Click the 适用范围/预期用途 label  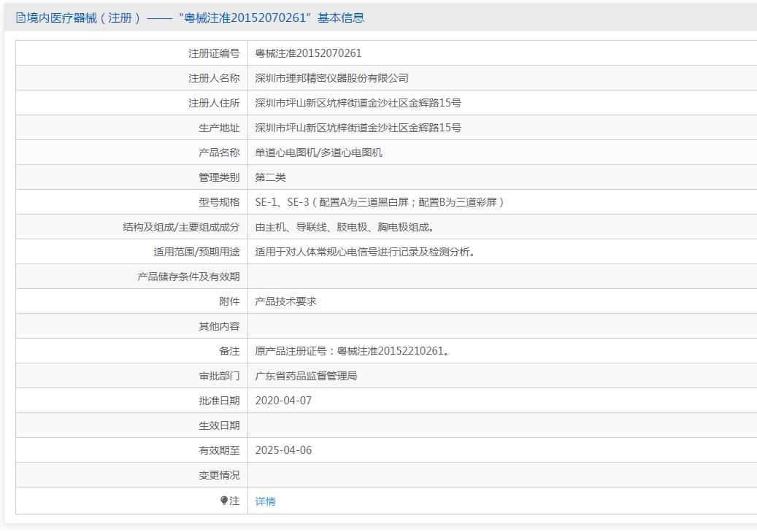pos(196,252)
